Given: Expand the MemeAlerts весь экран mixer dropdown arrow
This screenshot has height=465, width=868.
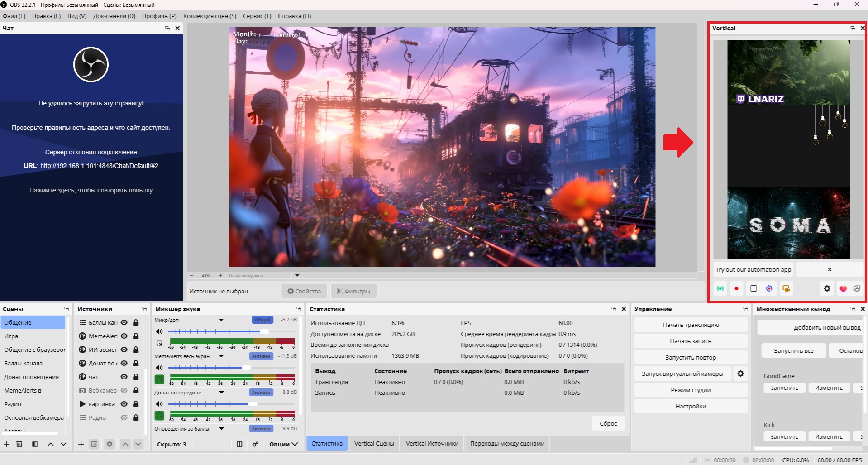Looking at the screenshot, I should coord(221,356).
